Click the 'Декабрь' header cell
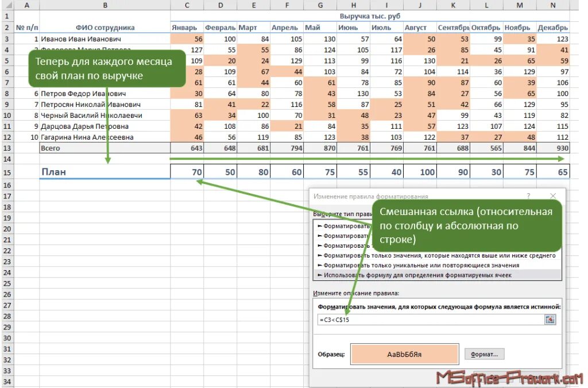 click(553, 28)
